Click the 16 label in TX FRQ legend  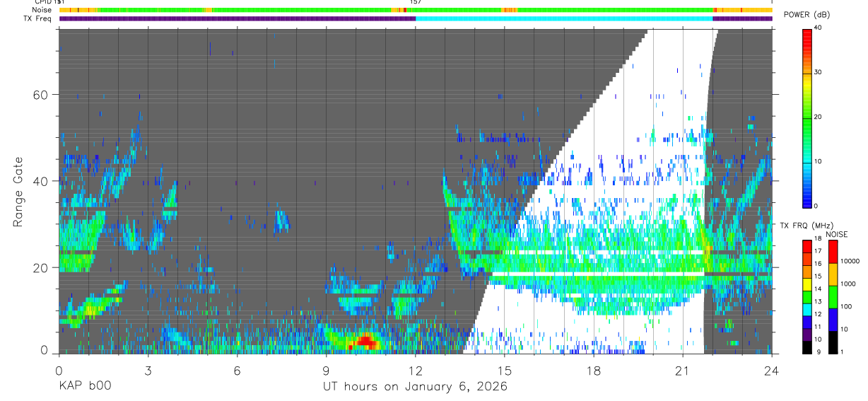pos(818,264)
